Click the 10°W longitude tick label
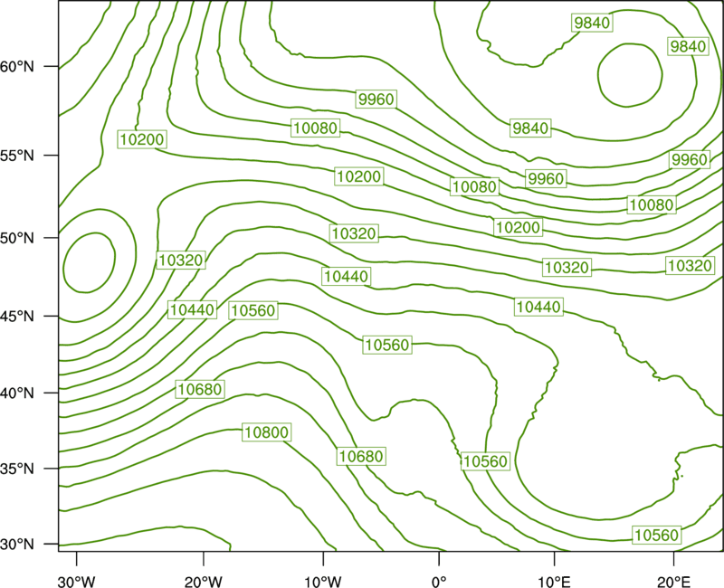 click(x=323, y=582)
